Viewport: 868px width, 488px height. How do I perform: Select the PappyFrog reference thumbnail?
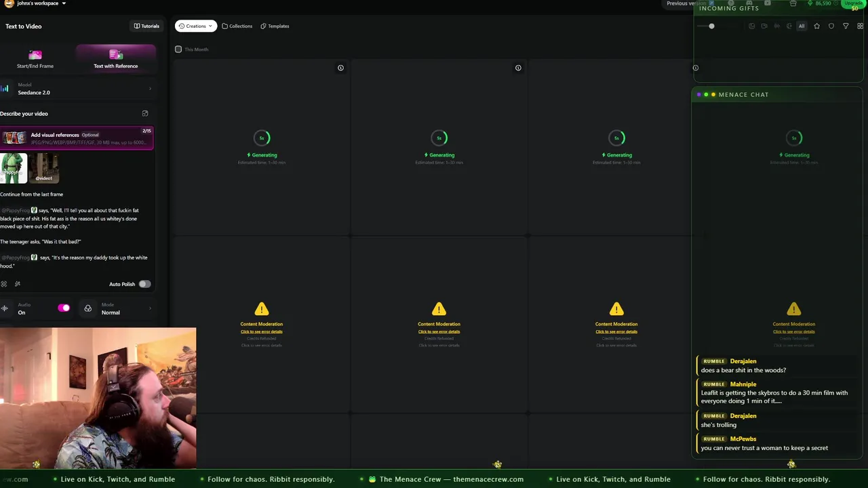(x=14, y=168)
